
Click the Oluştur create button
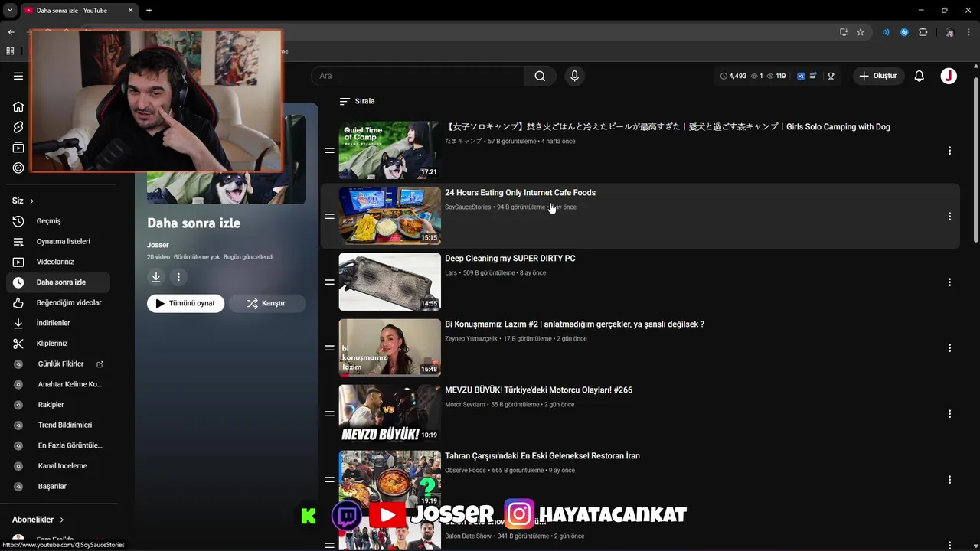tap(879, 76)
